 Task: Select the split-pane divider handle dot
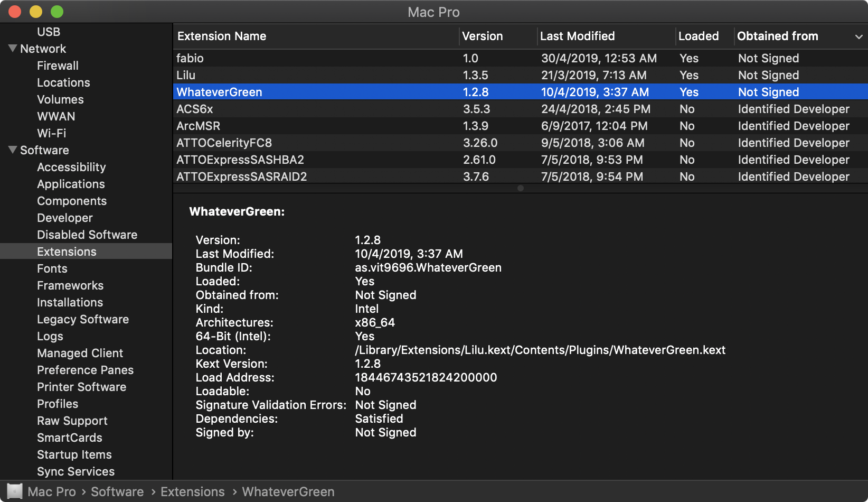[x=521, y=188]
